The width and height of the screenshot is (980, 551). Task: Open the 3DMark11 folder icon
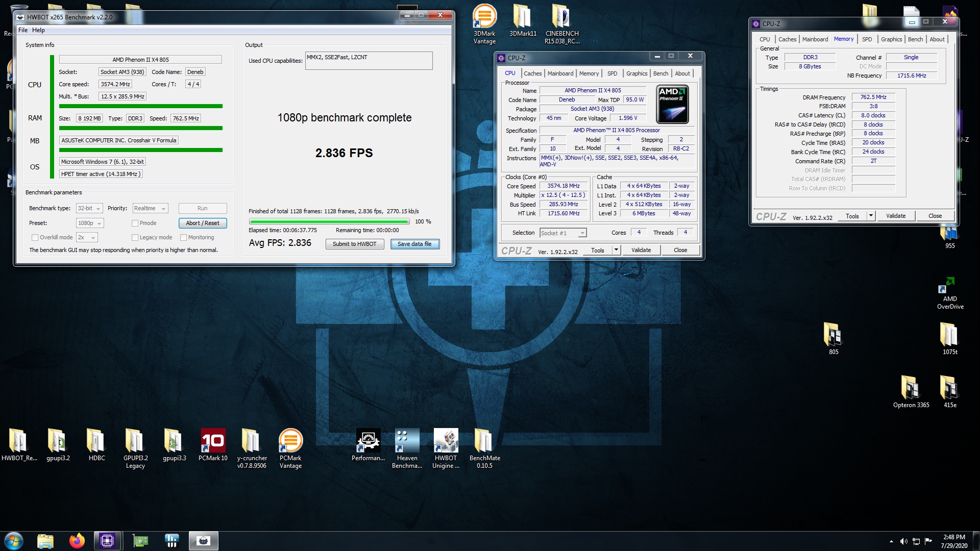523,20
